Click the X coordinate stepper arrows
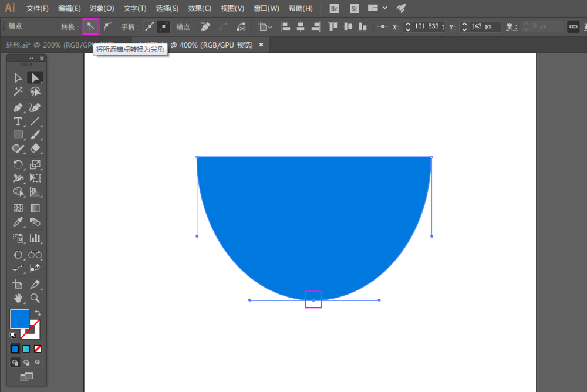 (x=408, y=26)
